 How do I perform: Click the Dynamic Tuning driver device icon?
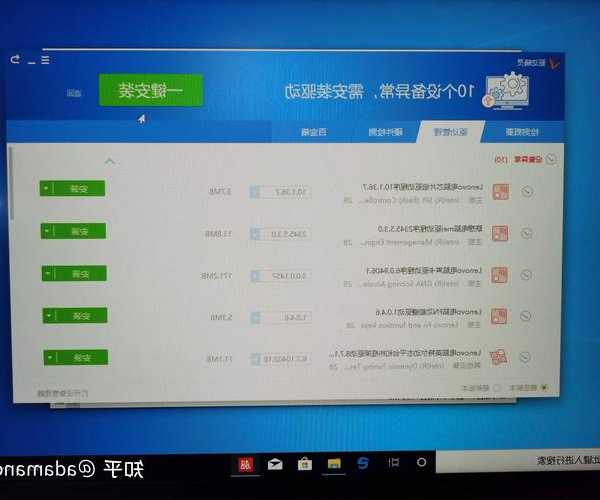[x=501, y=358]
